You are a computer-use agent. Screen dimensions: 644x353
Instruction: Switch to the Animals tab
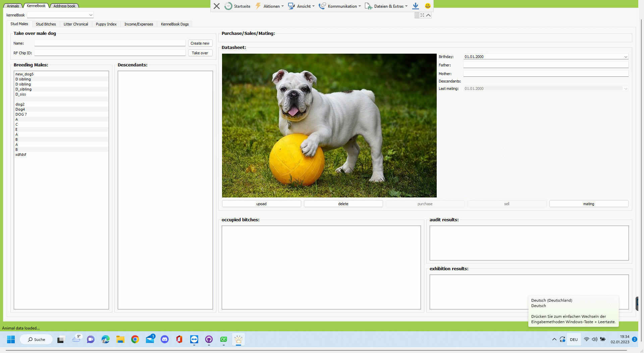(13, 6)
